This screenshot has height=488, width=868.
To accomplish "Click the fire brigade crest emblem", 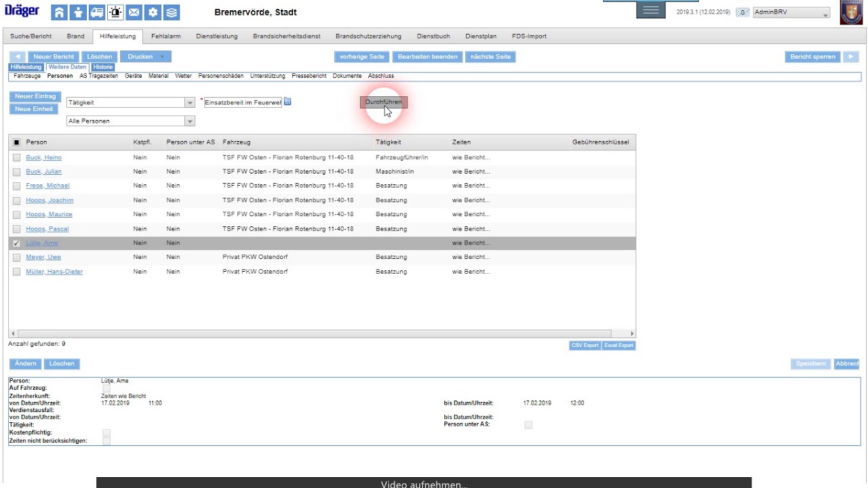I will pyautogui.click(x=851, y=12).
